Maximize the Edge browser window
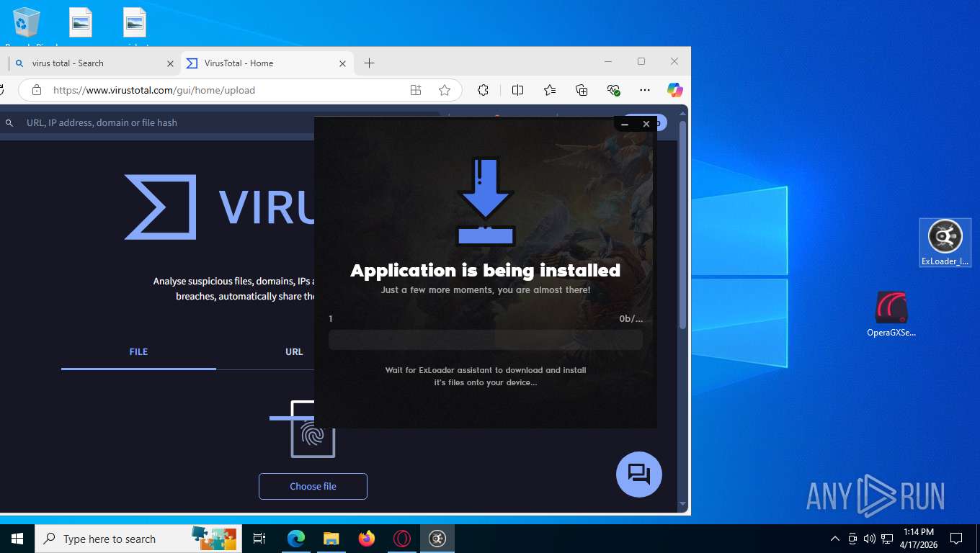Screen dimensions: 980x553 [x=641, y=62]
